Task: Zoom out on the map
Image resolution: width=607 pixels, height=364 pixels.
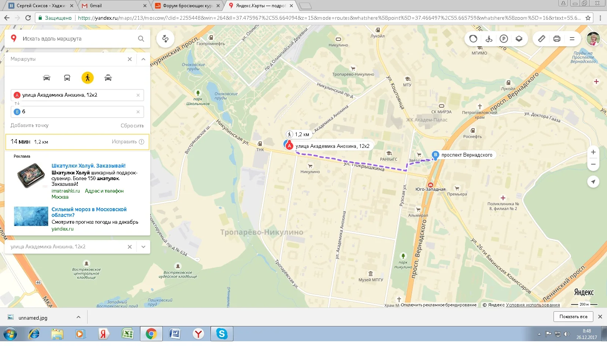Action: (x=593, y=165)
